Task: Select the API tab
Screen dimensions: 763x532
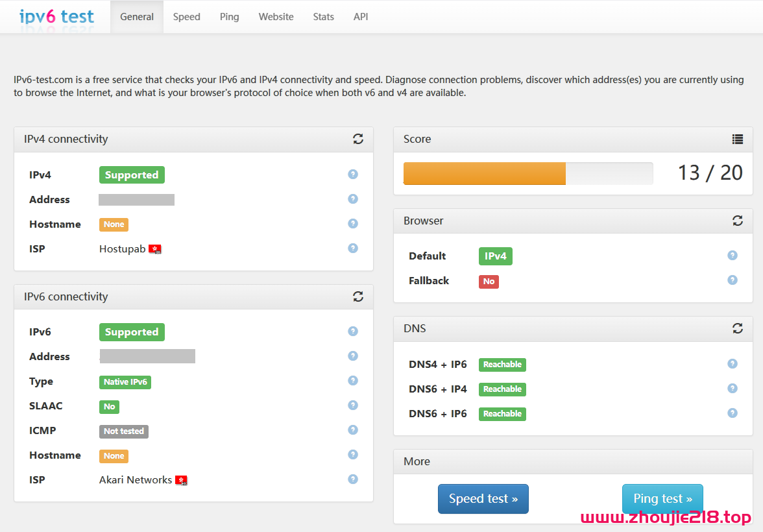Action: click(361, 17)
